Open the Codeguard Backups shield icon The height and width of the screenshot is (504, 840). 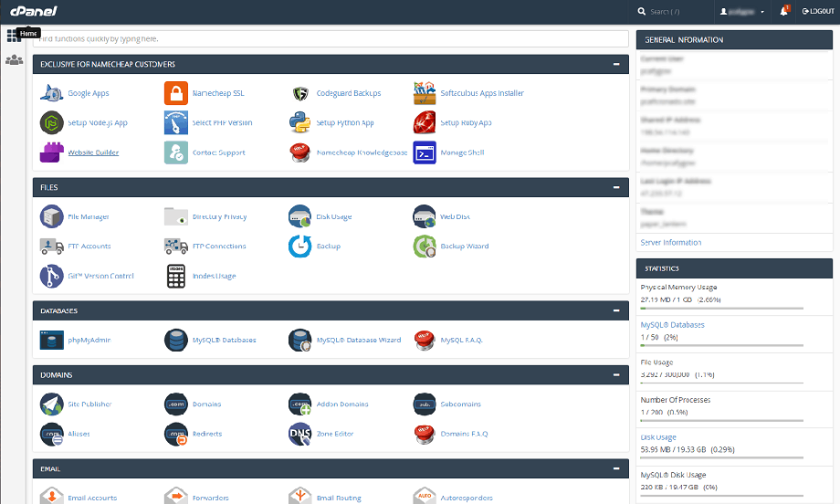(x=300, y=94)
